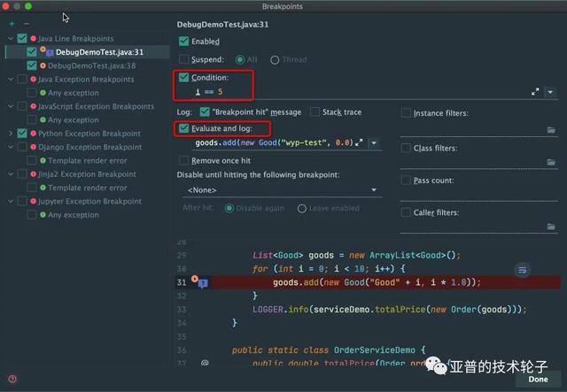Select Template render error under Jinja2
The width and height of the screenshot is (567, 392).
point(88,188)
